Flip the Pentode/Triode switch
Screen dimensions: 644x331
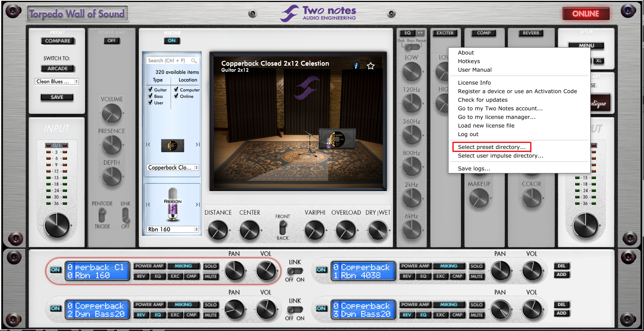pyautogui.click(x=102, y=215)
